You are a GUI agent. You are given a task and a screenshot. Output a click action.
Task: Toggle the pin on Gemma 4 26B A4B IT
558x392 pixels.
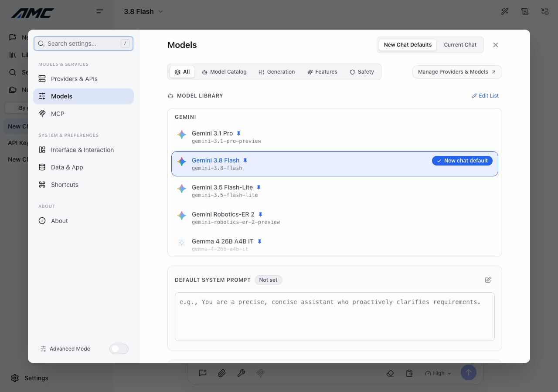coord(259,241)
